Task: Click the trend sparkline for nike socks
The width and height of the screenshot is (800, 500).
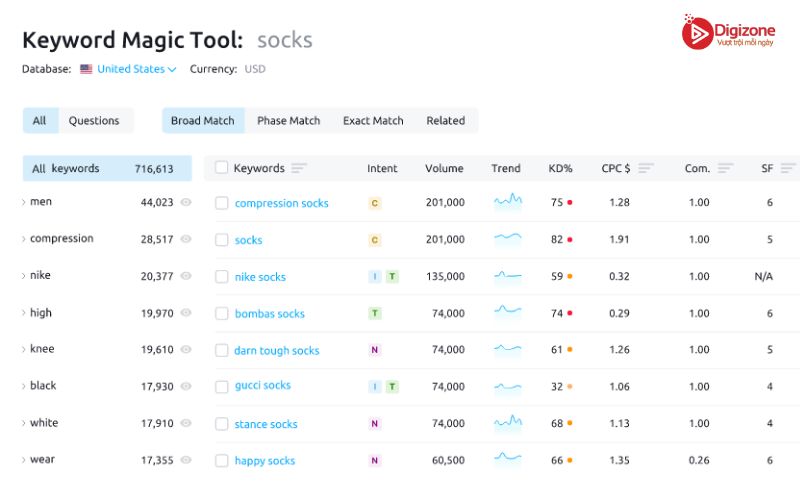Action: tap(508, 276)
